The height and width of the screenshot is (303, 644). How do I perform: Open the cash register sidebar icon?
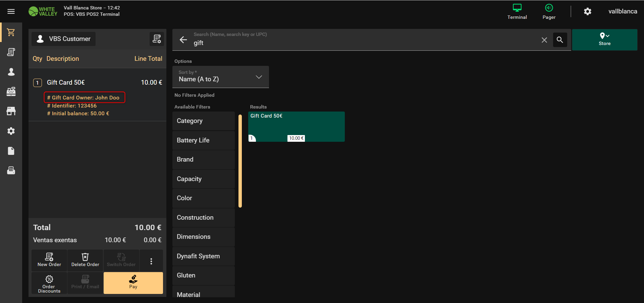[11, 91]
